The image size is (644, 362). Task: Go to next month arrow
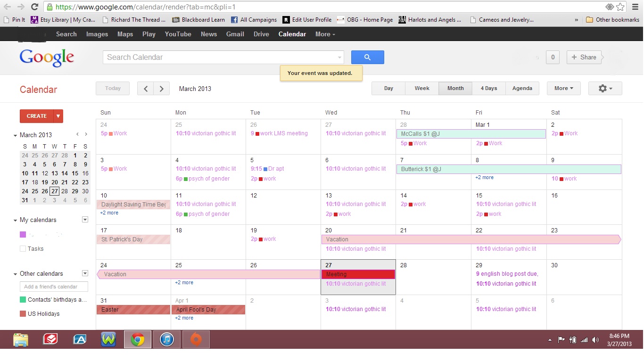point(162,89)
